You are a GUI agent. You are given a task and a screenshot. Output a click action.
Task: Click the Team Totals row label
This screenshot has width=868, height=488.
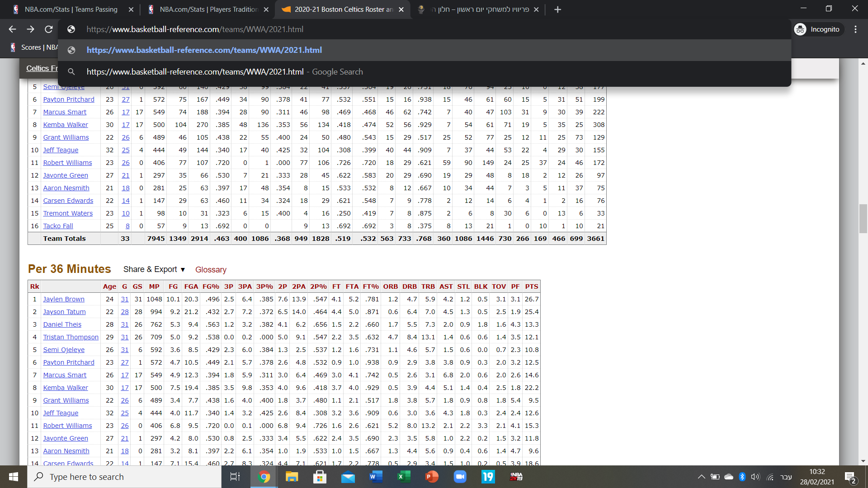(64, 239)
